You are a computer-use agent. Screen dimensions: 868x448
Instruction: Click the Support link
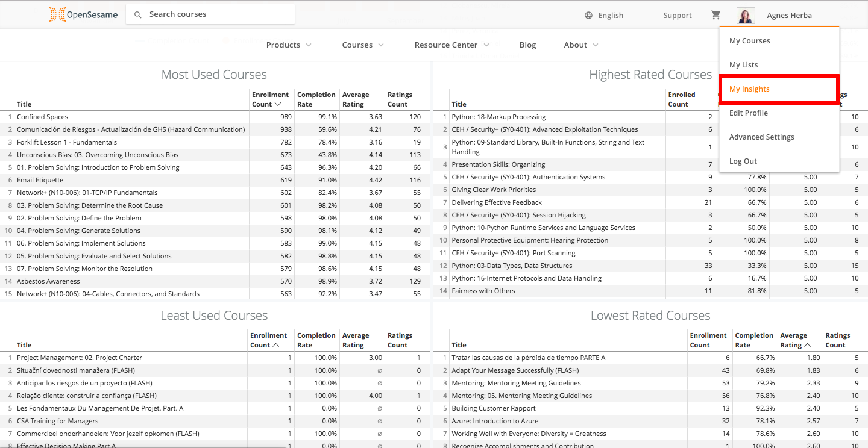pyautogui.click(x=678, y=16)
